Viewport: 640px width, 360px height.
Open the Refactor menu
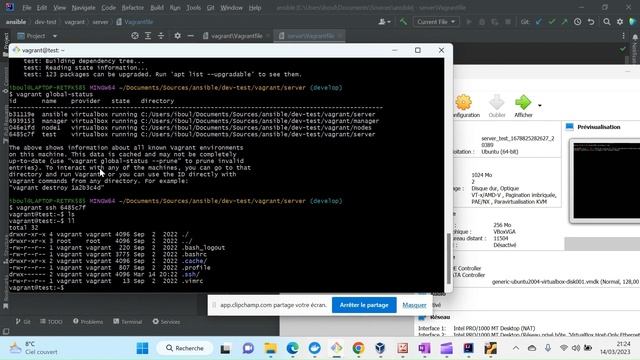pos(133,8)
